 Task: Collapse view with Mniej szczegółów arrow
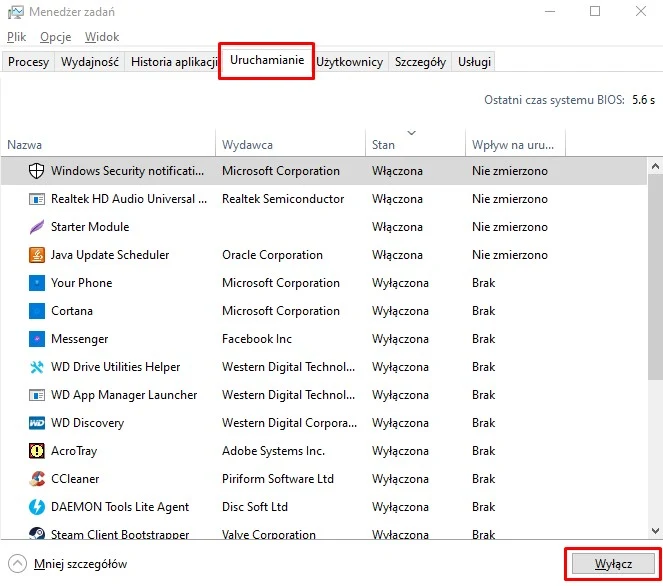click(x=17, y=563)
